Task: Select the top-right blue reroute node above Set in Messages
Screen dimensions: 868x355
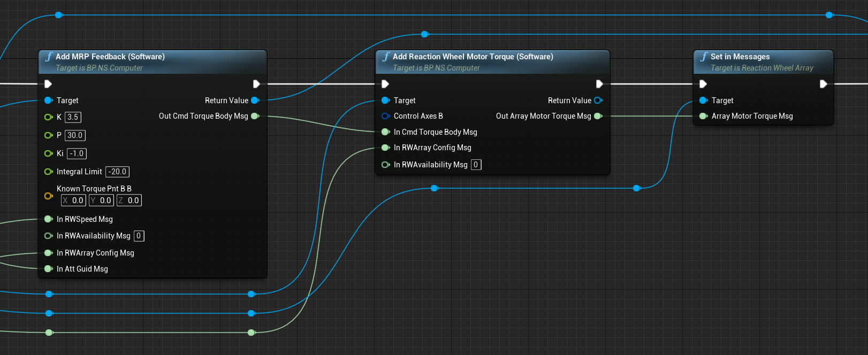Action: pyautogui.click(x=829, y=15)
